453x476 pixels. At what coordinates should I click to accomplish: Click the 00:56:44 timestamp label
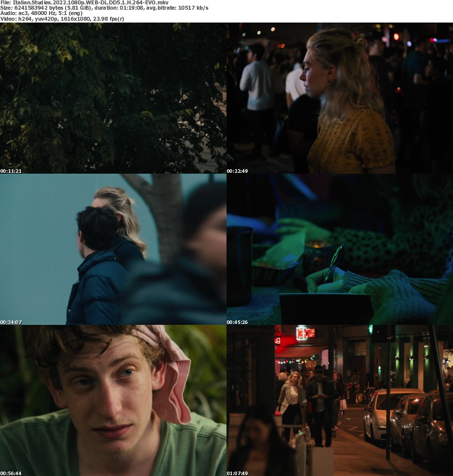11,473
